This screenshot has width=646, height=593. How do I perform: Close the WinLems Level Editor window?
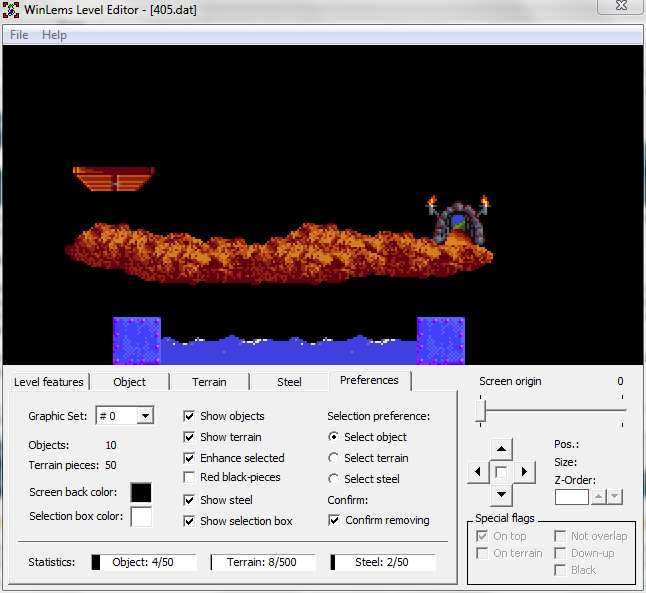pos(621,6)
